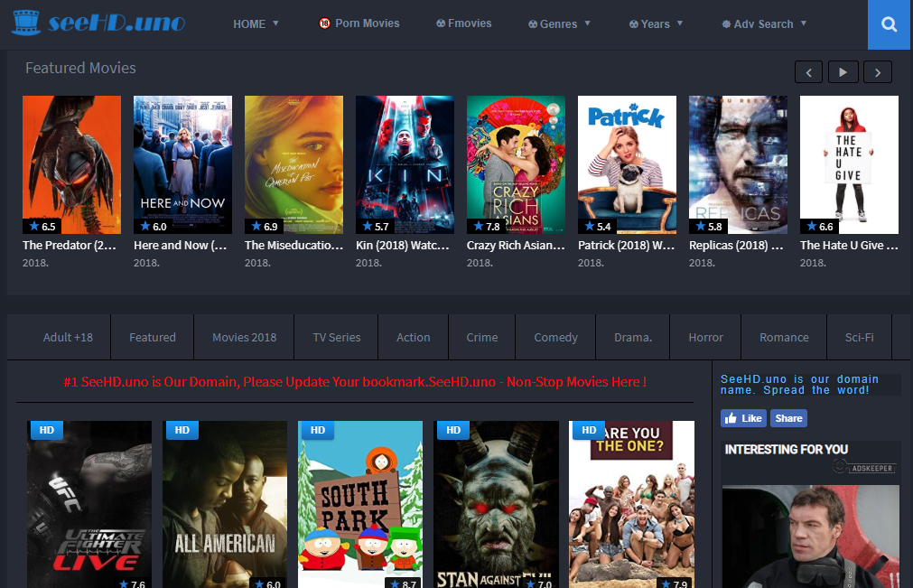Image resolution: width=913 pixels, height=588 pixels.
Task: Switch to the Romance tab
Action: tap(784, 337)
